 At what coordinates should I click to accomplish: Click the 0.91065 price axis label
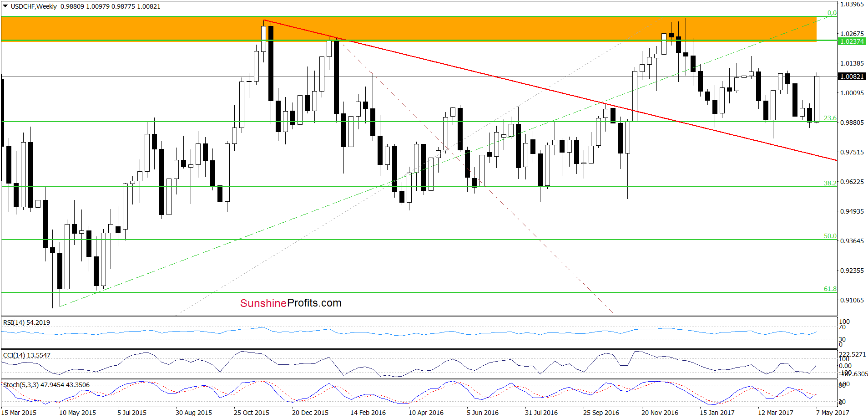tap(852, 300)
